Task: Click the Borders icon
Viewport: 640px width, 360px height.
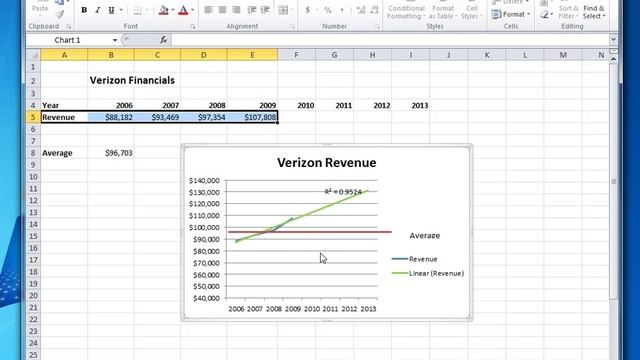Action: (138, 10)
